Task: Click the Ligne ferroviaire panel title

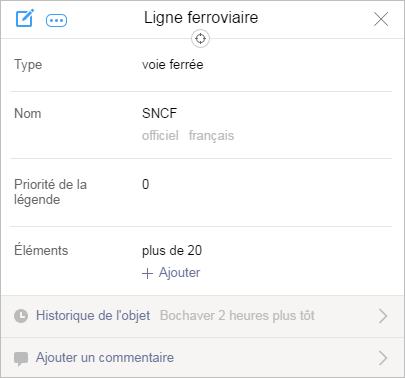Action: [x=201, y=18]
